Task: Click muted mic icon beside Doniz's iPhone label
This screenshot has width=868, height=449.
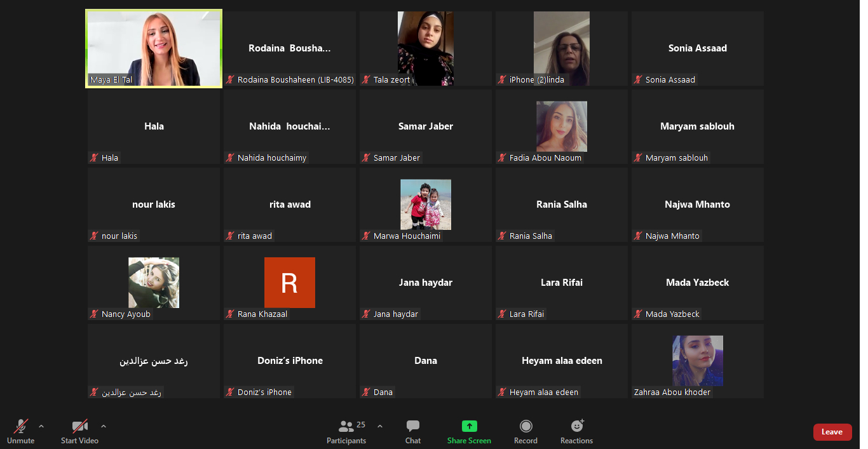Action: pos(230,392)
